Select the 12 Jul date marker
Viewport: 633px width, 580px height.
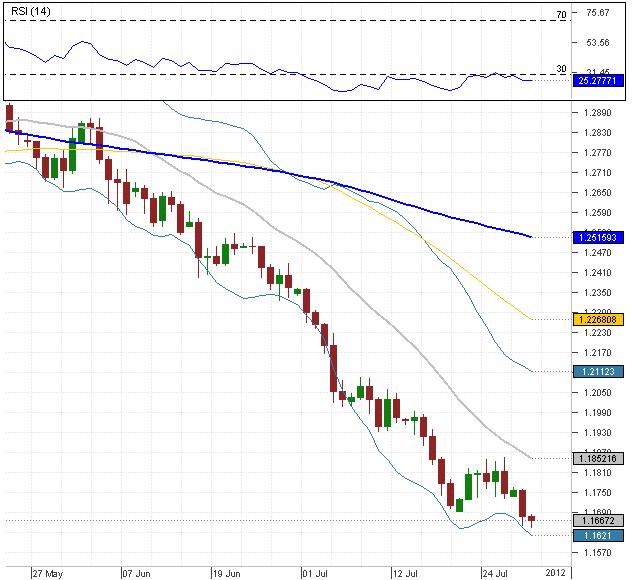coord(407,573)
